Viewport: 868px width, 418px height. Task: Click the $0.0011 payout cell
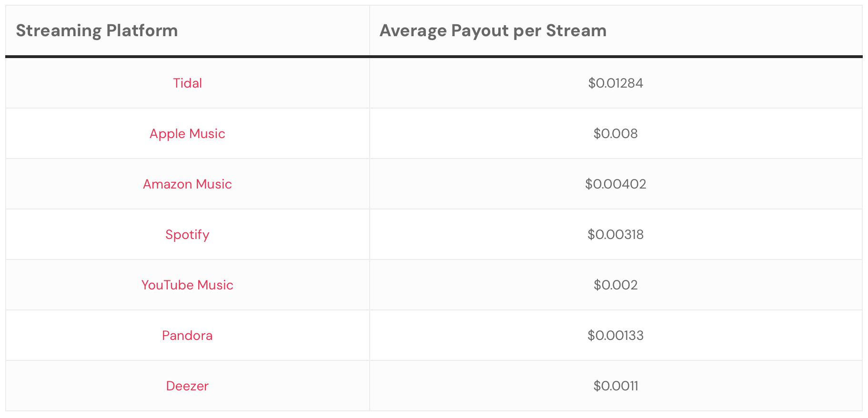[x=616, y=386]
